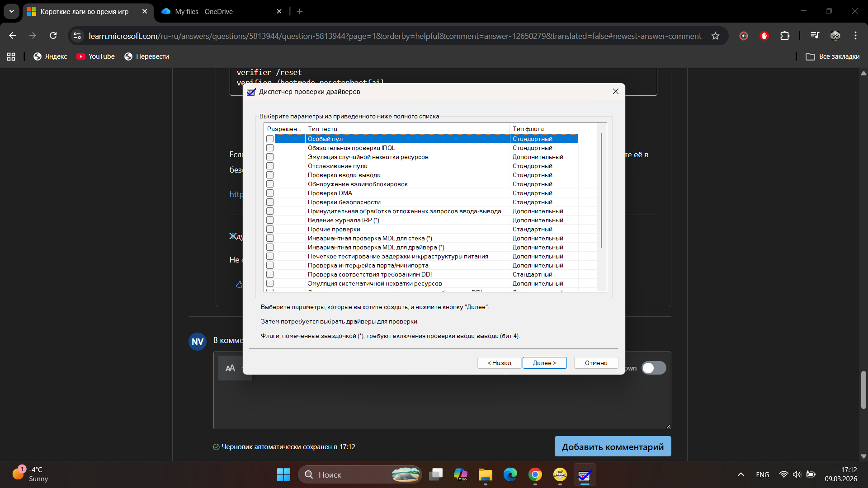Check Обнаружение взаимоблокировок checkbox
This screenshot has height=488, width=868.
[x=270, y=184]
